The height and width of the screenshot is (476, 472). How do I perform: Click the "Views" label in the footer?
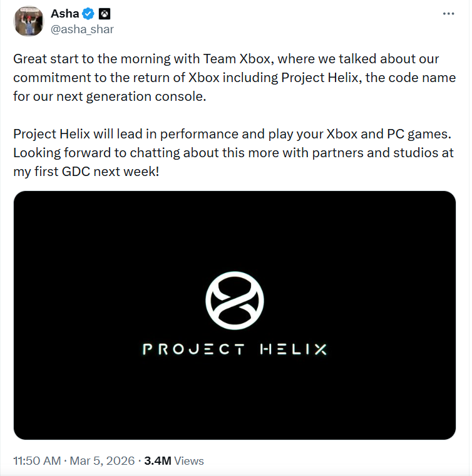click(x=189, y=460)
